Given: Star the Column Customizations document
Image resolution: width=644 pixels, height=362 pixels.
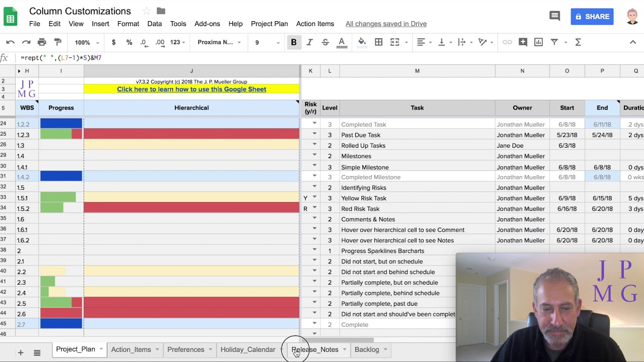Looking at the screenshot, I should [x=146, y=11].
